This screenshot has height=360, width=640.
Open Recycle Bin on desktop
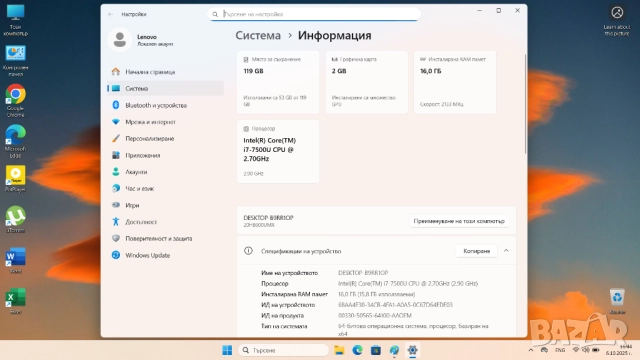coord(617,301)
